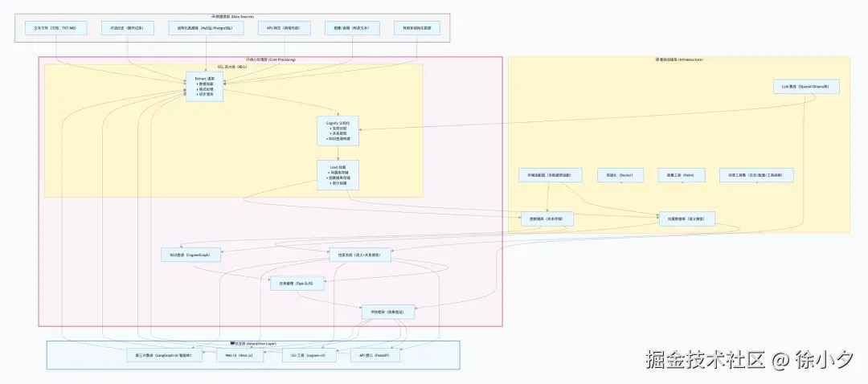Click the API interface (FastAPI) node
Screen dimensions: 868x384
[x=375, y=355]
